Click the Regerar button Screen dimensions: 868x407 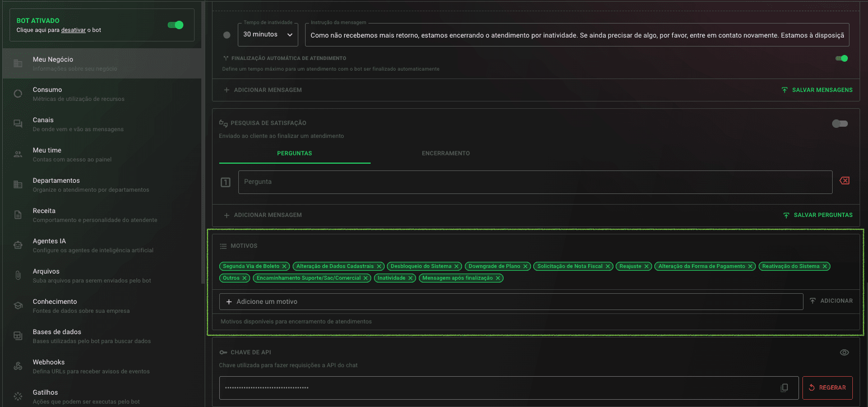pos(828,387)
